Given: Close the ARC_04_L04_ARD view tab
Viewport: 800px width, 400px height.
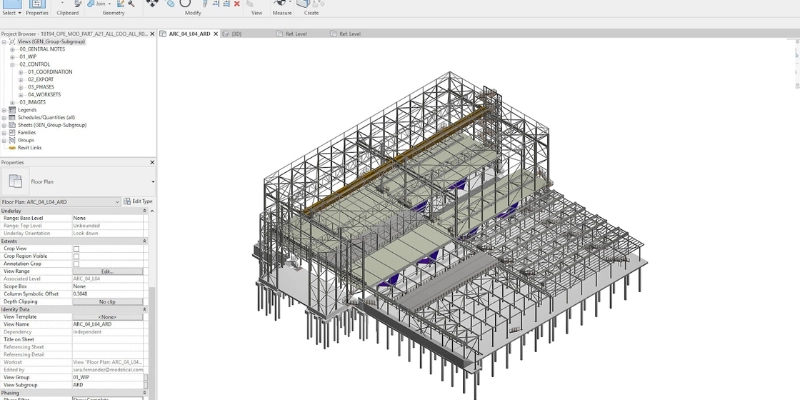Looking at the screenshot, I should click(x=216, y=34).
